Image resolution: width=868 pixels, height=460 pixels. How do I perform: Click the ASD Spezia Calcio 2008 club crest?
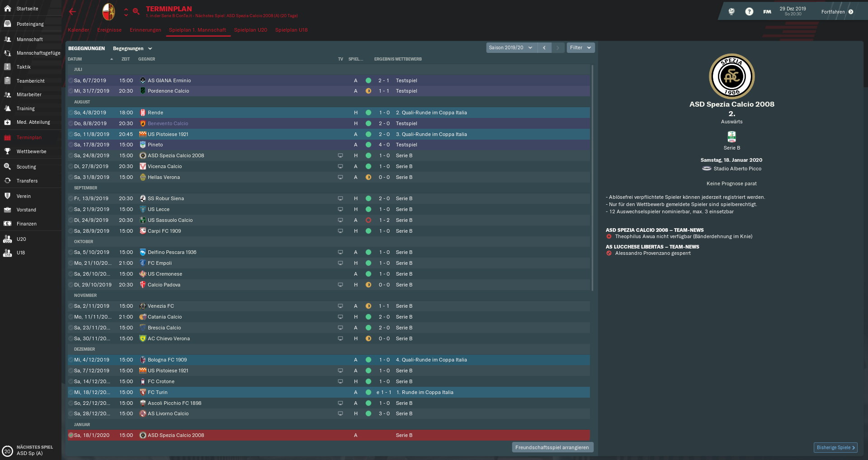(x=731, y=76)
